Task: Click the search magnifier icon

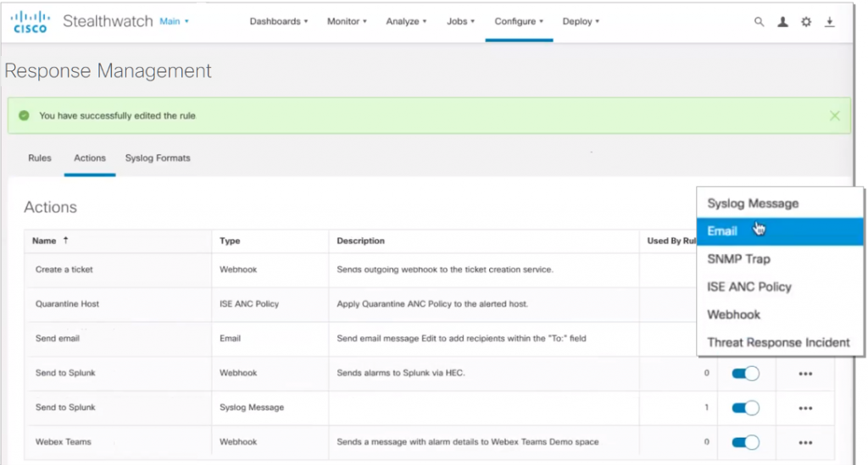Action: pos(759,22)
